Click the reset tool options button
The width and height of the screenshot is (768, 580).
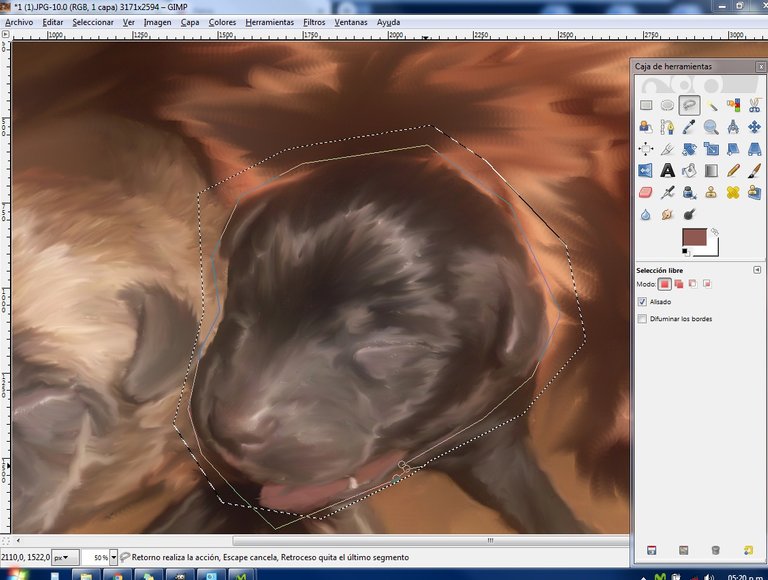tap(748, 551)
